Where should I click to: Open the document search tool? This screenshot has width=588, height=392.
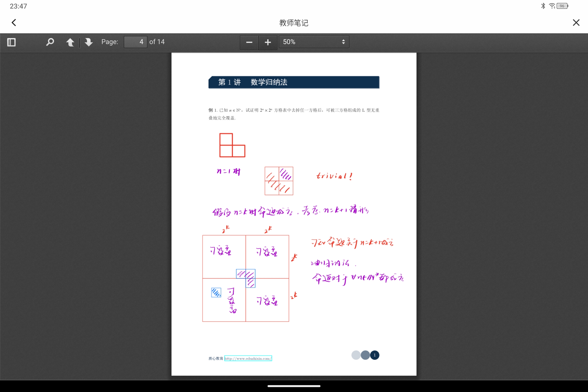click(50, 42)
